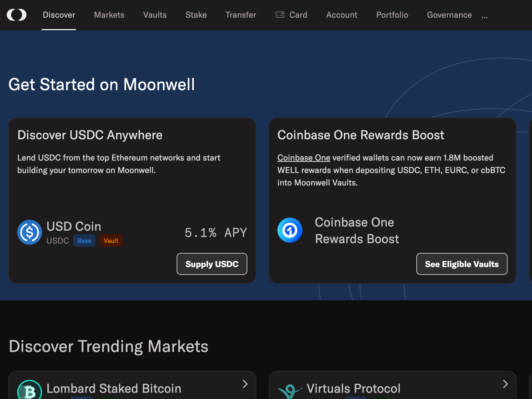Screen dimensions: 532x399
Task: Click the card icon in navigation
Action: coord(280,15)
